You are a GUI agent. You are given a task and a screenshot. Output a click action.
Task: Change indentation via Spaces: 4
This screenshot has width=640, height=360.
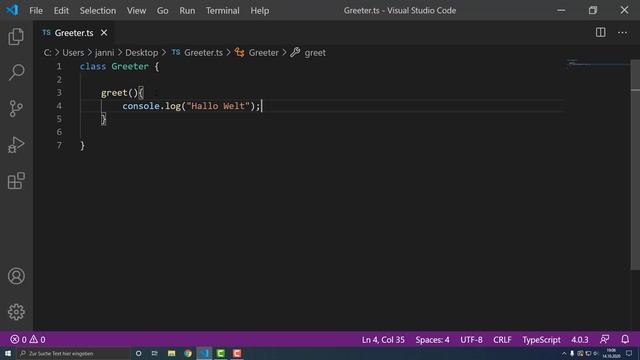[432, 339]
